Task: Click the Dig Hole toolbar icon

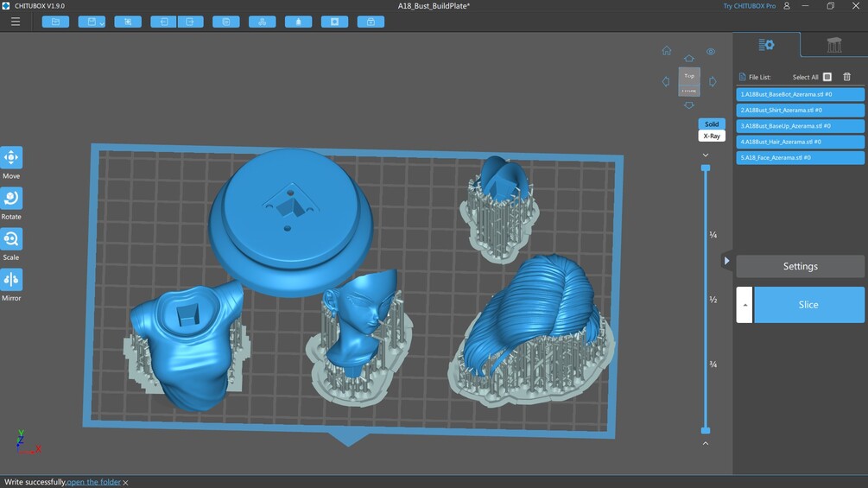Action: pos(334,22)
